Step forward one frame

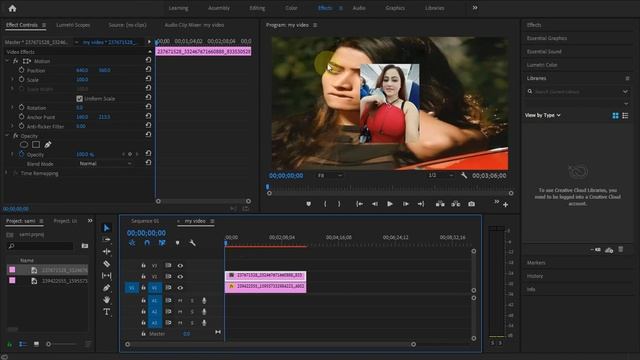406,204
